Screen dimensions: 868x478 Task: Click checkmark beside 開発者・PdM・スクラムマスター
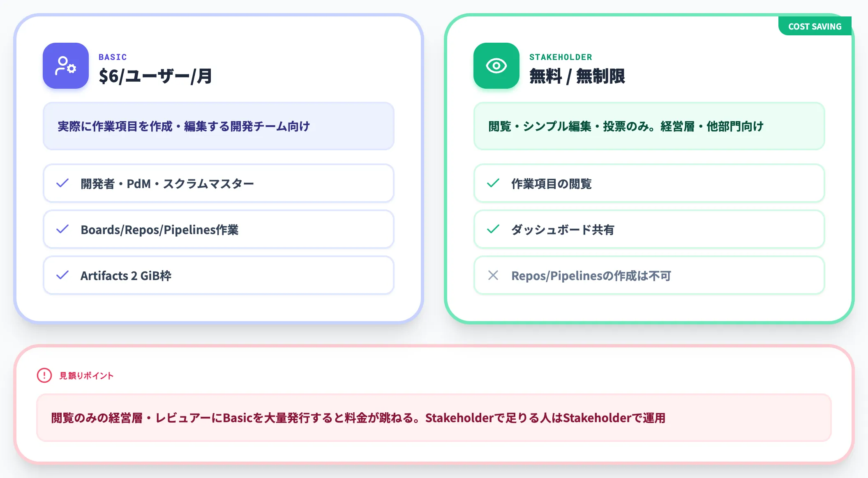tap(62, 183)
